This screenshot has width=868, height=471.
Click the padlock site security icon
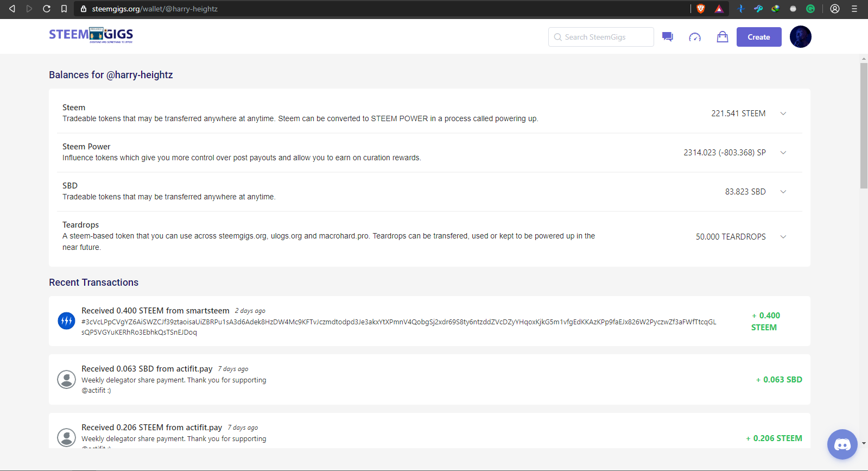(84, 9)
